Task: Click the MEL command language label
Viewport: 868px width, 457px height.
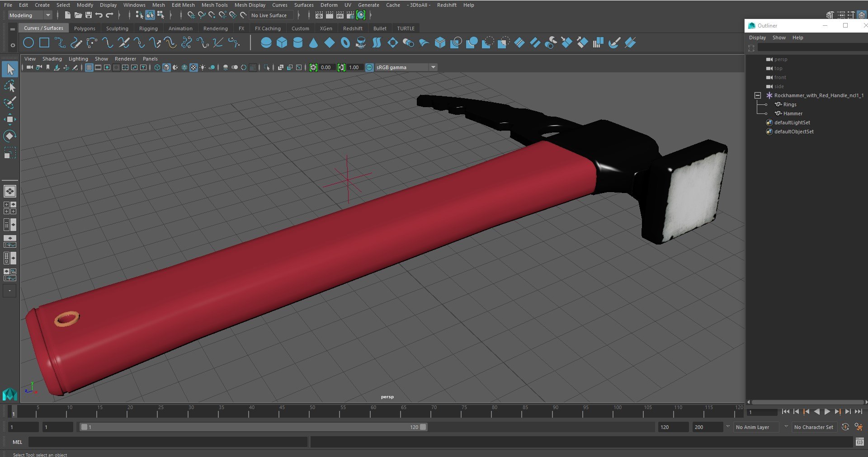Action: (17, 442)
